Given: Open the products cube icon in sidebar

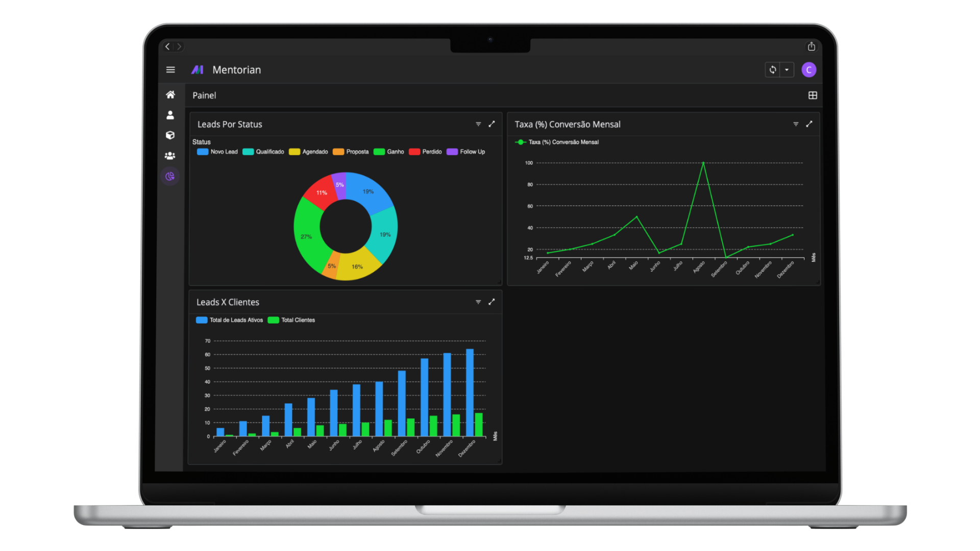Looking at the screenshot, I should (170, 135).
